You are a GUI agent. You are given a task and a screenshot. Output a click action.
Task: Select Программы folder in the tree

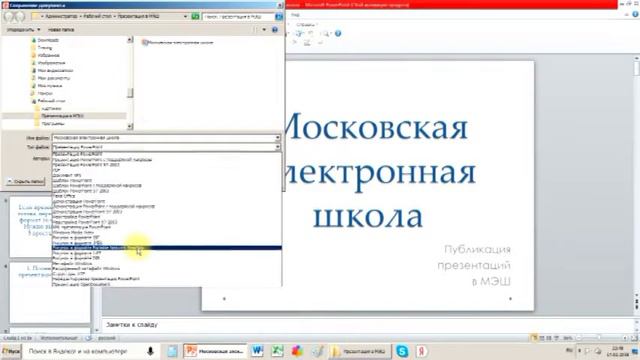(x=53, y=123)
